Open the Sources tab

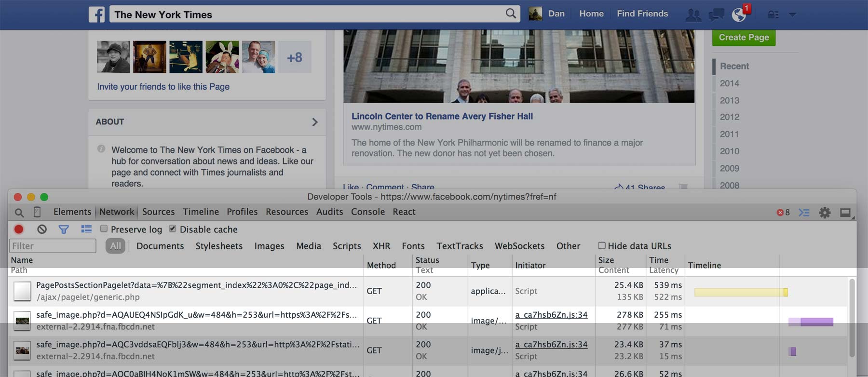(x=158, y=212)
